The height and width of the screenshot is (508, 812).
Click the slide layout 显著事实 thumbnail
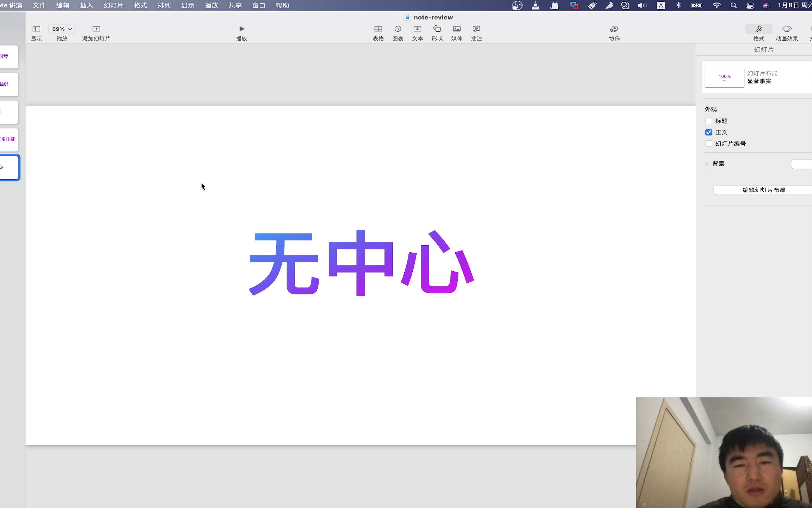pyautogui.click(x=724, y=77)
